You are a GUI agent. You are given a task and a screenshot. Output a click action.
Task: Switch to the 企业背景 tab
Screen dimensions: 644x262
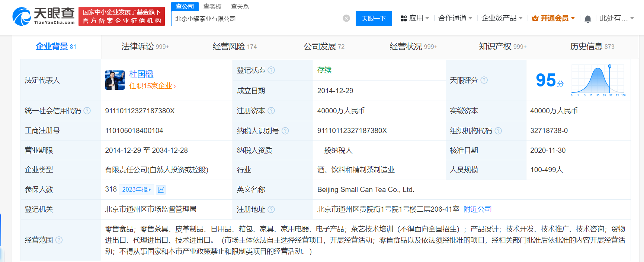[x=56, y=47]
